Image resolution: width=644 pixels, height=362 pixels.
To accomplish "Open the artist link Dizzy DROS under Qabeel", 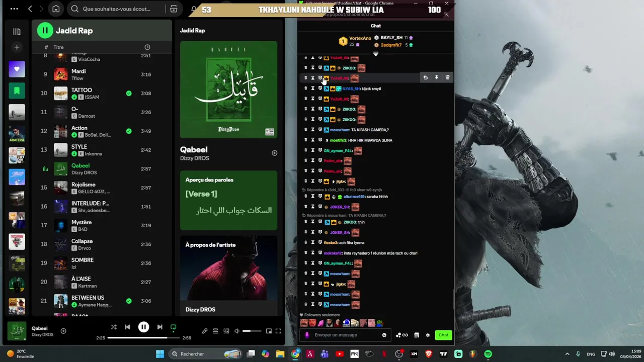I will coord(195,158).
